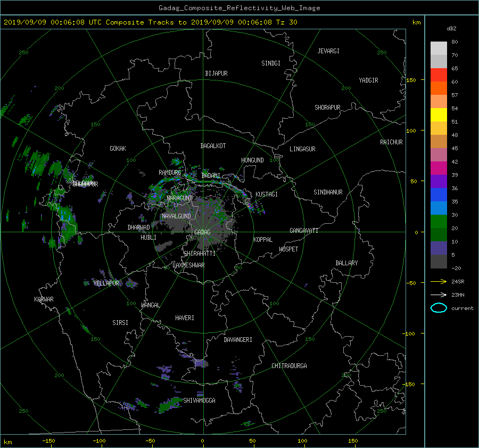The image size is (479, 448).
Task: Click the word current in the legend
Action: (462, 308)
